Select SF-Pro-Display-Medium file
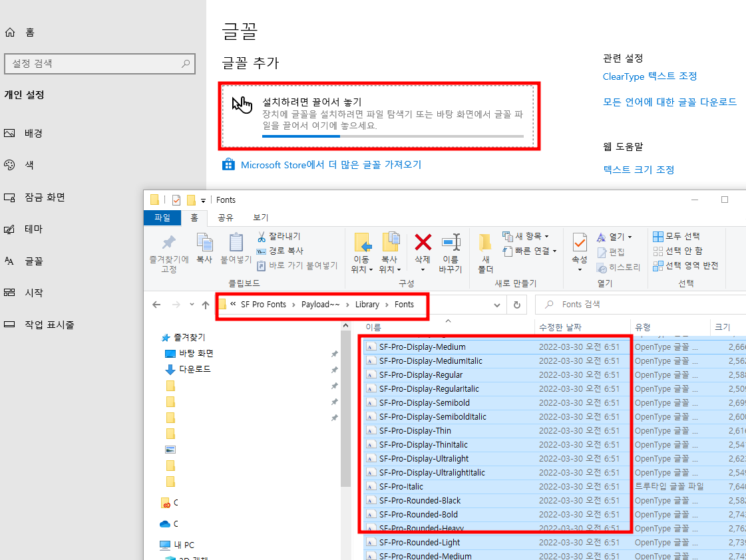The image size is (746, 560). tap(422, 347)
